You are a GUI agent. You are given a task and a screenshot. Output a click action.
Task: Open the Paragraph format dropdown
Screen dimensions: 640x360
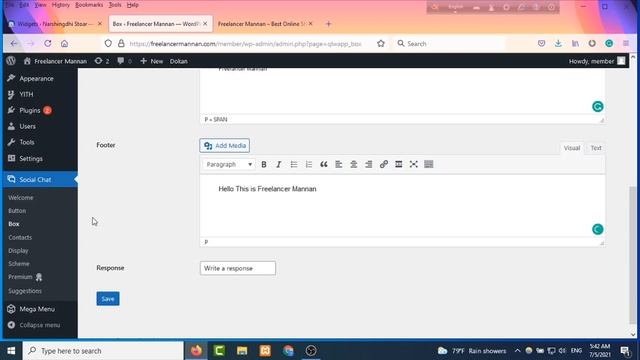point(229,164)
